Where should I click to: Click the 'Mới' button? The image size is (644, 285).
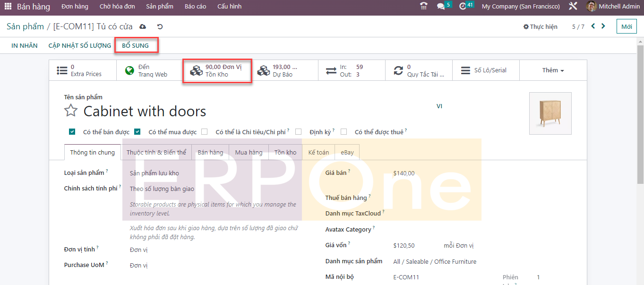[627, 26]
